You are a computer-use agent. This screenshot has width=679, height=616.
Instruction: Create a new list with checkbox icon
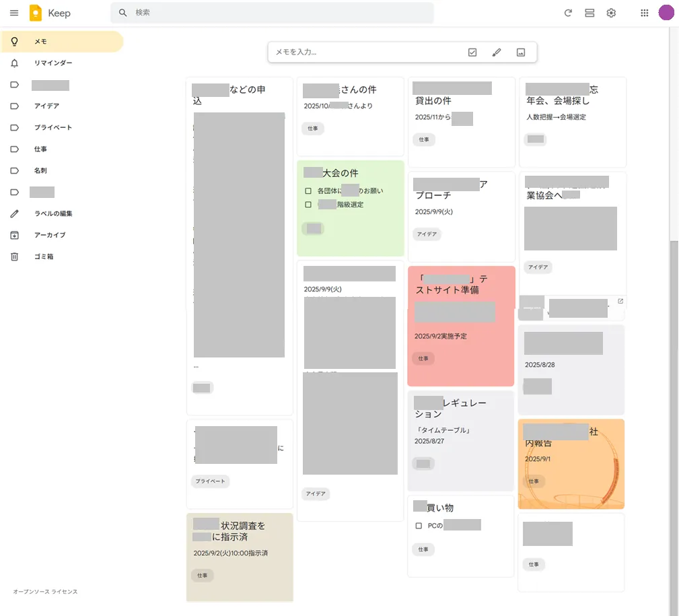click(x=472, y=53)
